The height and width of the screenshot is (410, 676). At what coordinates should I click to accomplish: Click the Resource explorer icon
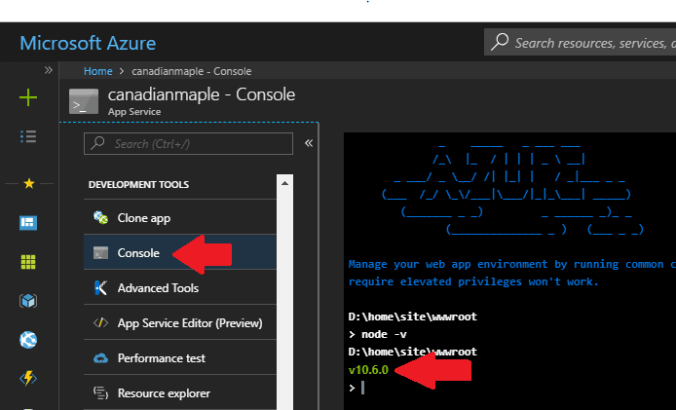click(x=100, y=393)
